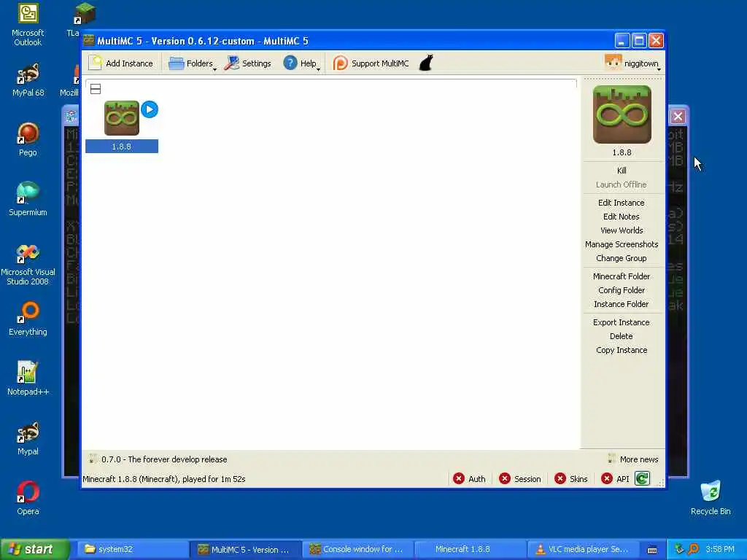
Task: Switch to VLC media player taskbar button
Action: point(583,549)
